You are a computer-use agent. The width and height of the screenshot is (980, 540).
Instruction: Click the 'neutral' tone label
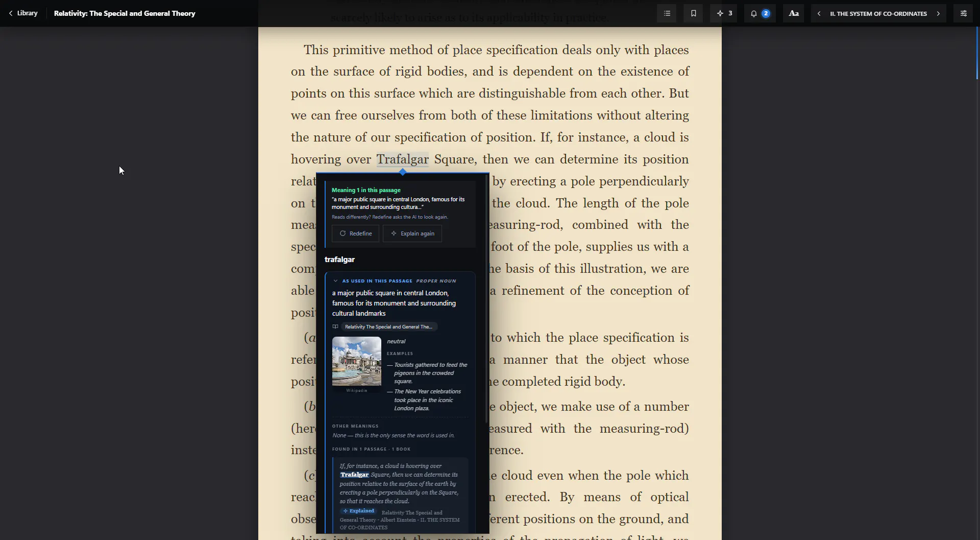click(x=396, y=341)
